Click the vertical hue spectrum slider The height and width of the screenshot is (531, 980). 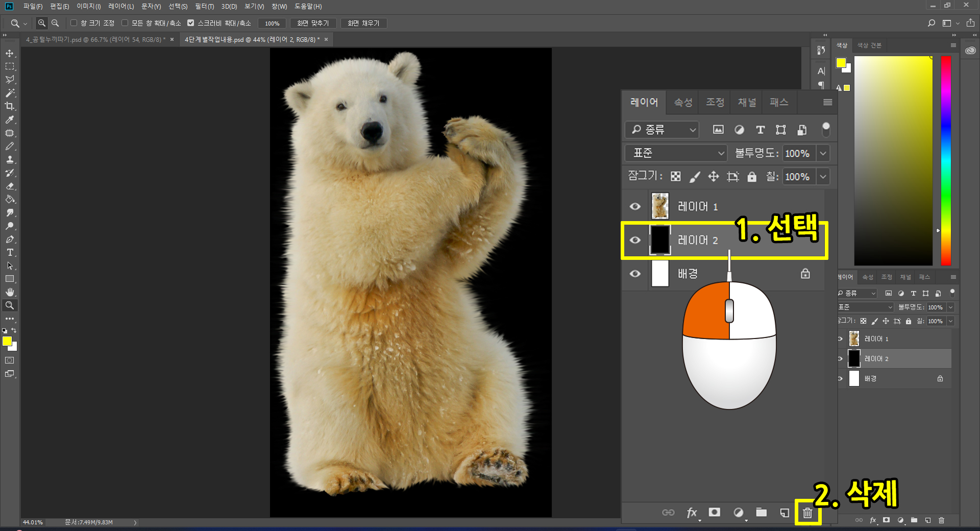coord(946,161)
